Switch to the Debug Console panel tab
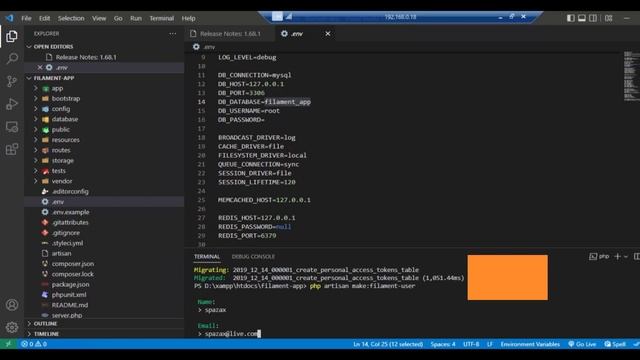 [x=253, y=256]
